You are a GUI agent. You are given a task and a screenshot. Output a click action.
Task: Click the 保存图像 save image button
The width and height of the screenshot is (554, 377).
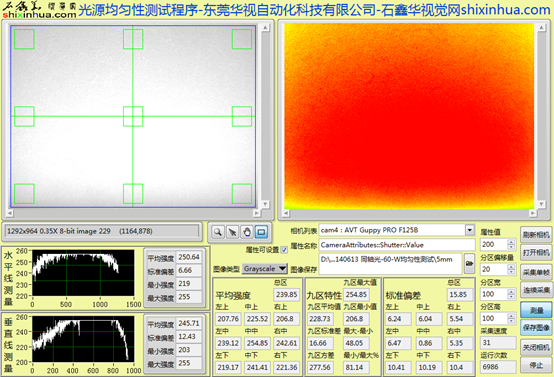pos(536,328)
